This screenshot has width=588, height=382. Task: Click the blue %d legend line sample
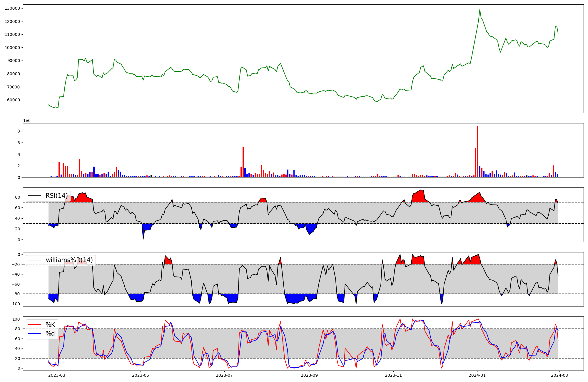tap(34, 334)
